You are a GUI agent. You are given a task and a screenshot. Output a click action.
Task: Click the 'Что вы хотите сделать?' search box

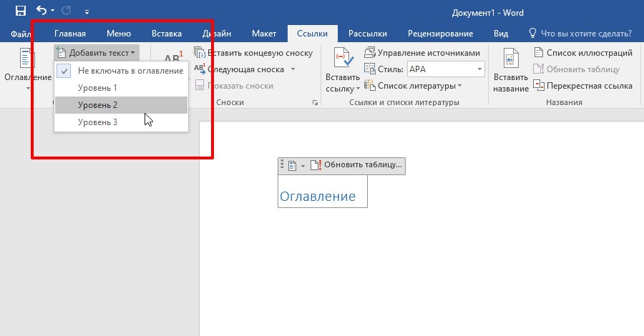586,34
